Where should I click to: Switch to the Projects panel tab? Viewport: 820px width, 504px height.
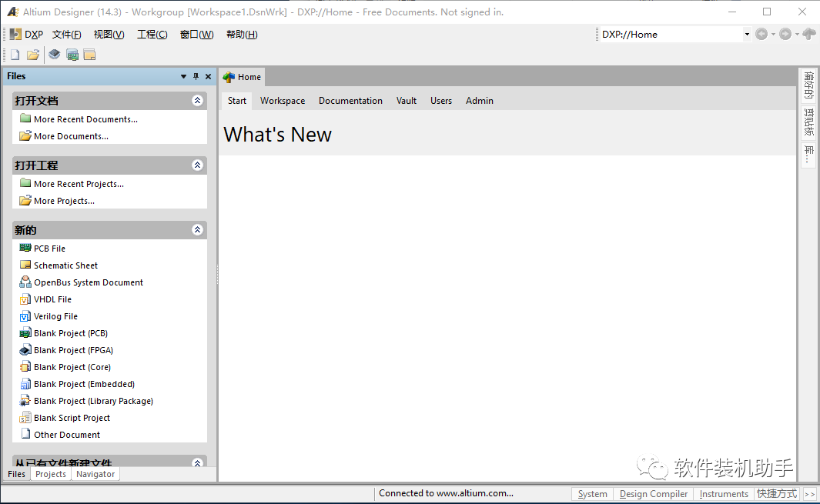pyautogui.click(x=51, y=474)
